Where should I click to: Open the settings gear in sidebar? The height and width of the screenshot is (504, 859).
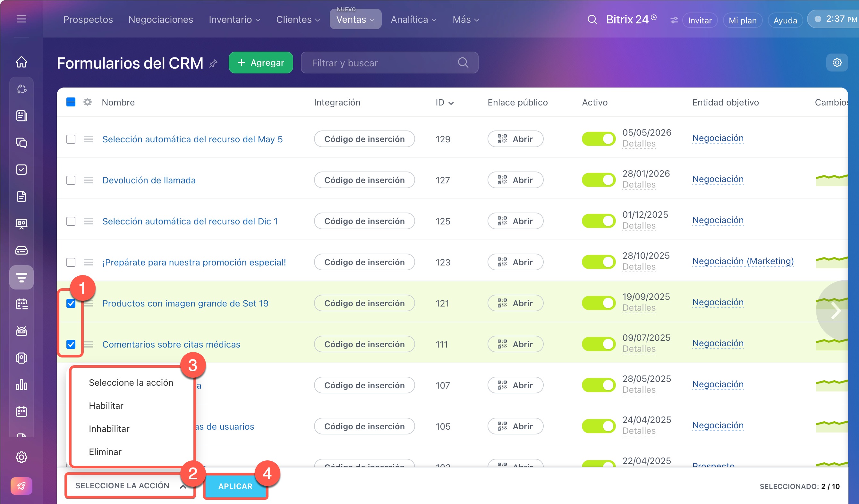pyautogui.click(x=21, y=457)
